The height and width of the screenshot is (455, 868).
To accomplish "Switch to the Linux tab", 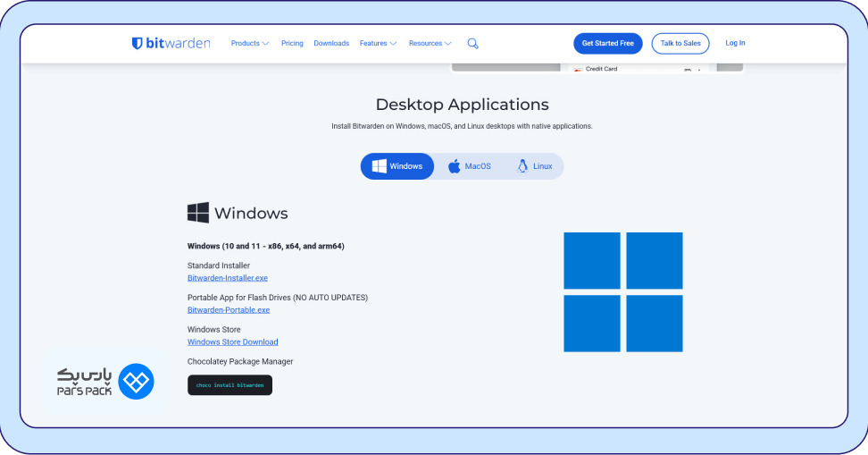I will coord(534,166).
